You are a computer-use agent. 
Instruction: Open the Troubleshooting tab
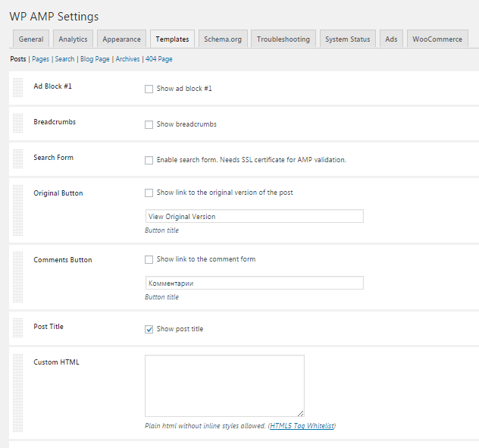283,39
